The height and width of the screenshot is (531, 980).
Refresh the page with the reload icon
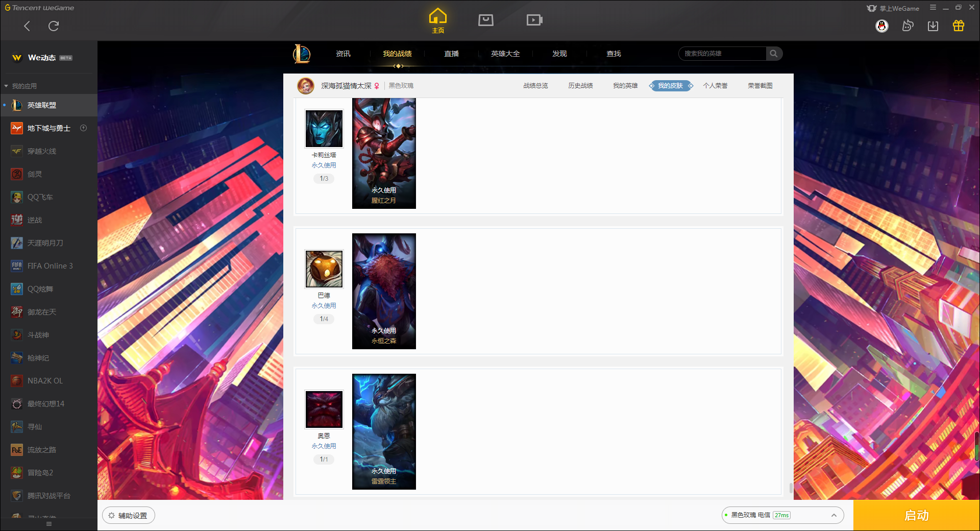click(54, 26)
